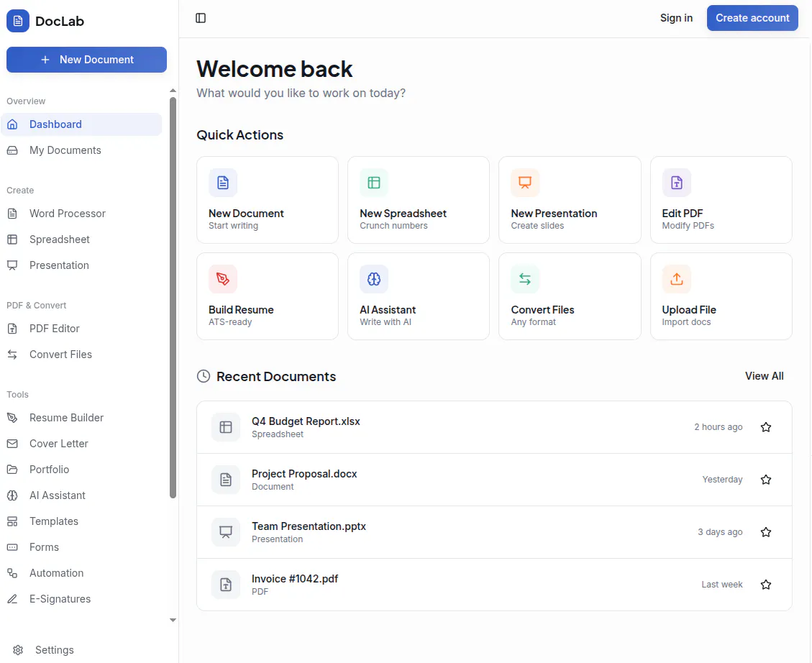Click the Automation workflow icon

(x=12, y=573)
